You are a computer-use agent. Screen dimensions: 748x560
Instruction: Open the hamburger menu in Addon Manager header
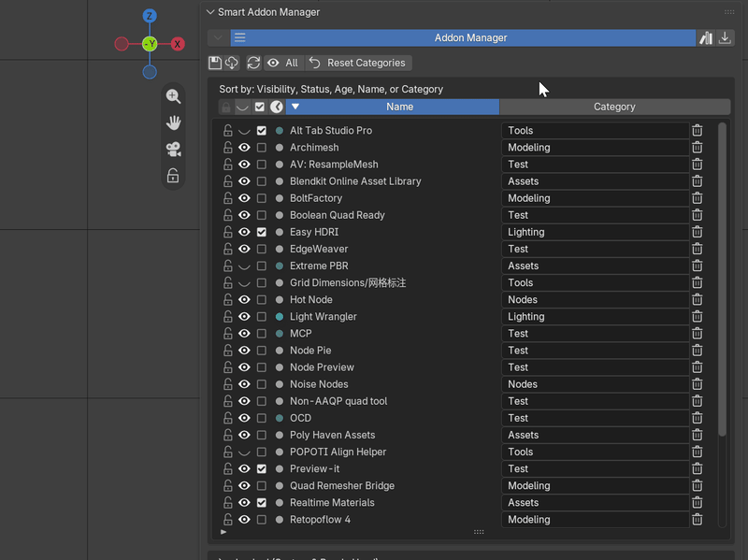point(240,37)
